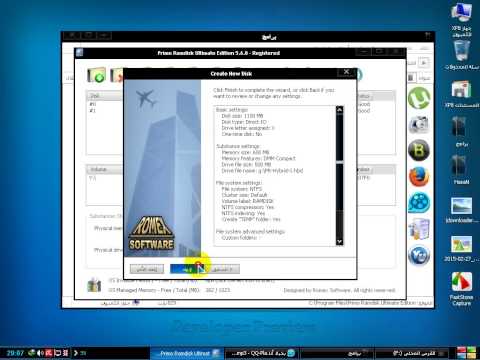Open the blue Y icon in the folder window
This screenshot has width=480, height=360.
coord(419,255)
